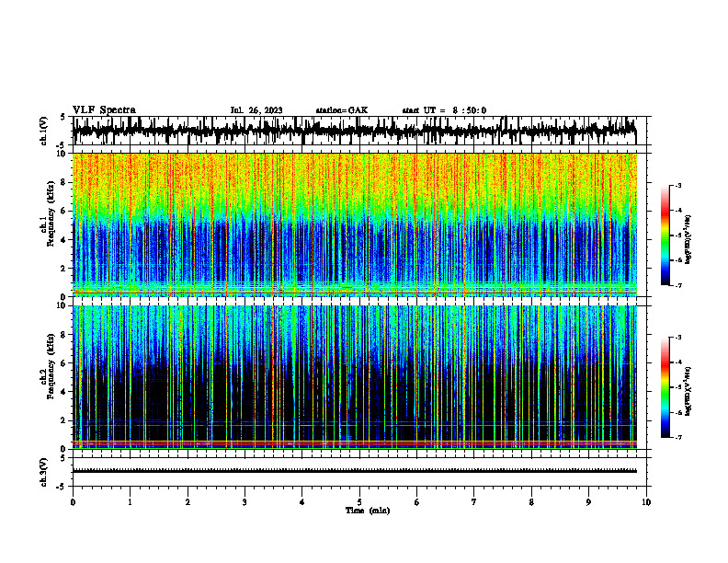Image resolution: width=728 pixels, height=563 pixels.
Task: Select the start UT time label
Action: click(444, 110)
